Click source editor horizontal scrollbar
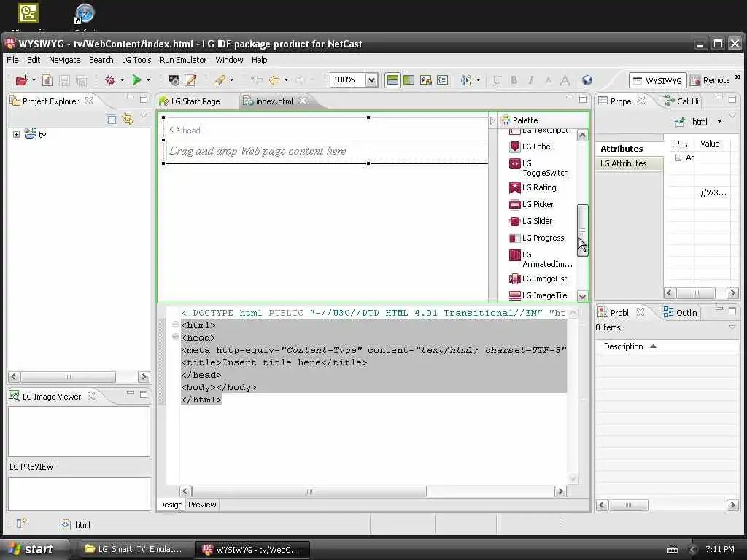The height and width of the screenshot is (560, 747). click(x=309, y=491)
